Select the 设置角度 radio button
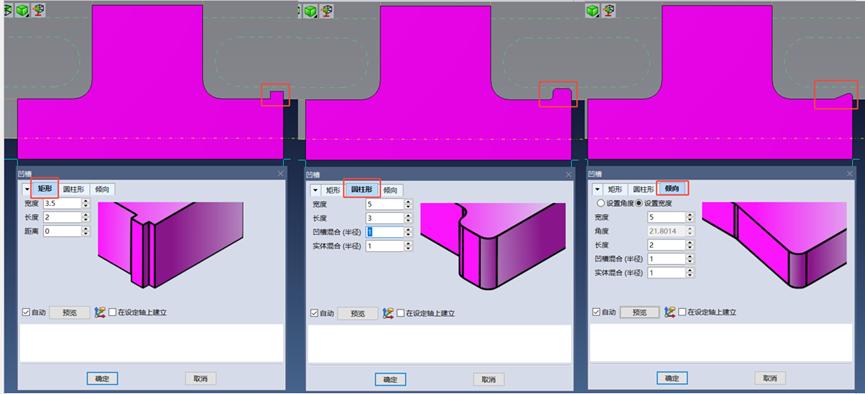This screenshot has width=865, height=394. click(601, 203)
